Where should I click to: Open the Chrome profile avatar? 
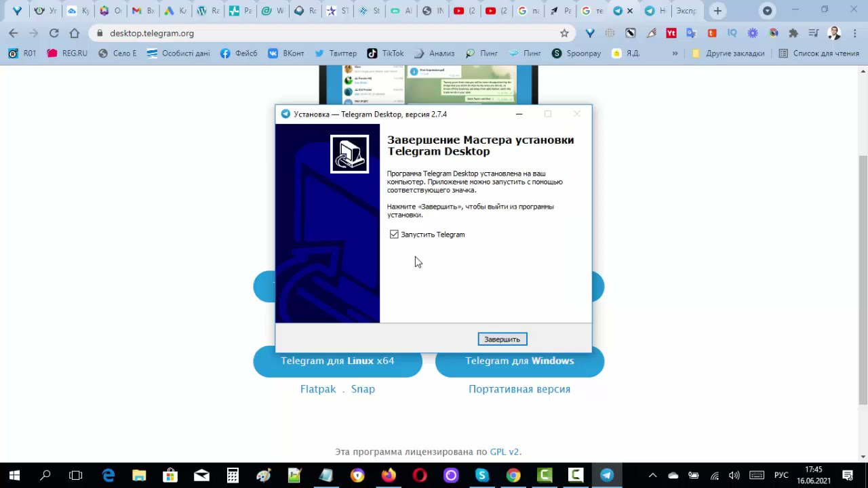(834, 33)
